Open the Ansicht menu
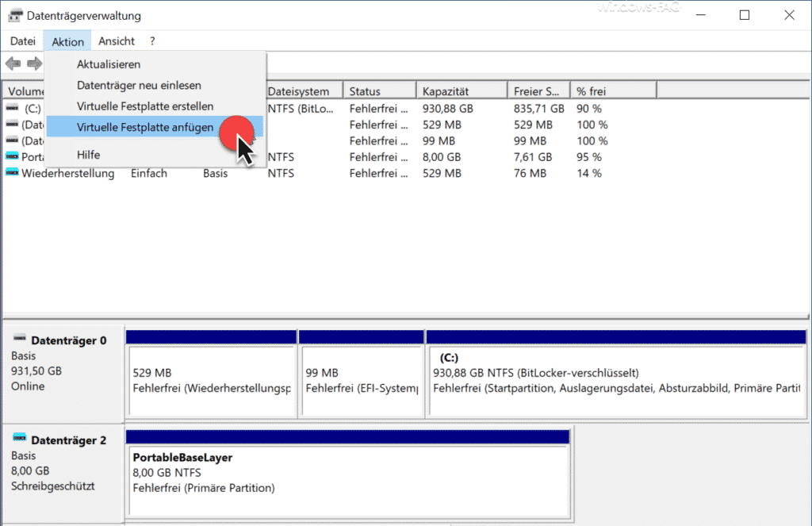812x526 pixels. click(117, 41)
